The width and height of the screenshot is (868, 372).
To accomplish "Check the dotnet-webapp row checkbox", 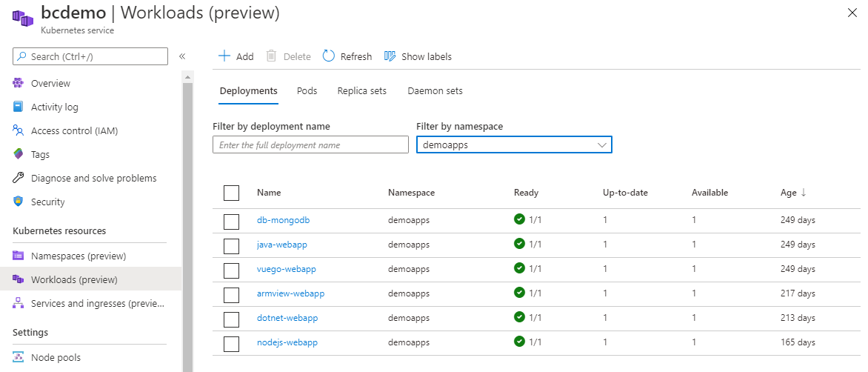I will coord(231,319).
